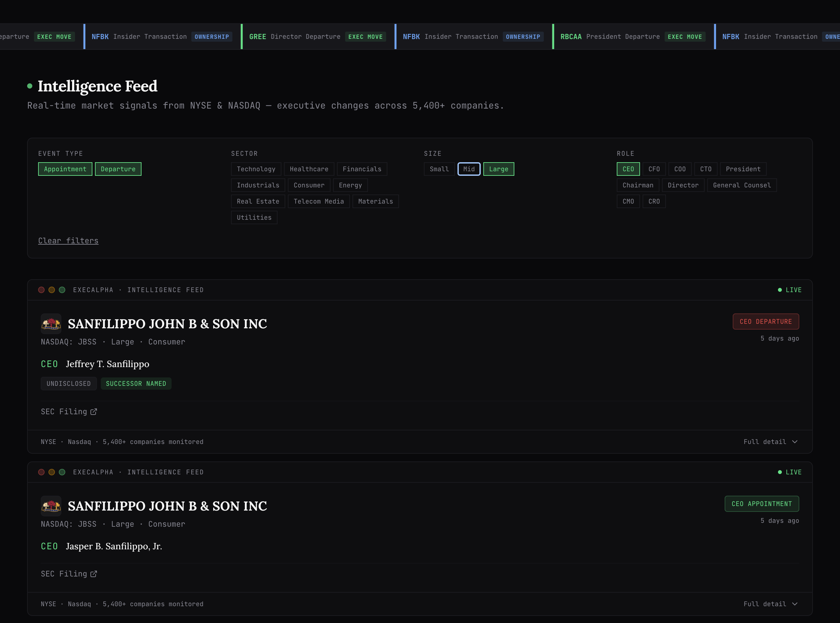840x623 pixels.
Task: Click the CEO APPOINTMENT badge
Action: coord(761,504)
